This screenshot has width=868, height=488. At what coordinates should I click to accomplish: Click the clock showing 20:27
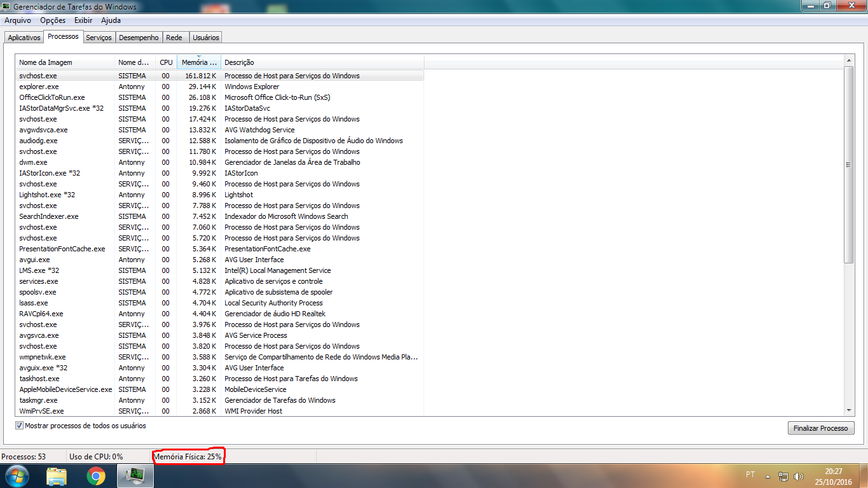click(834, 471)
